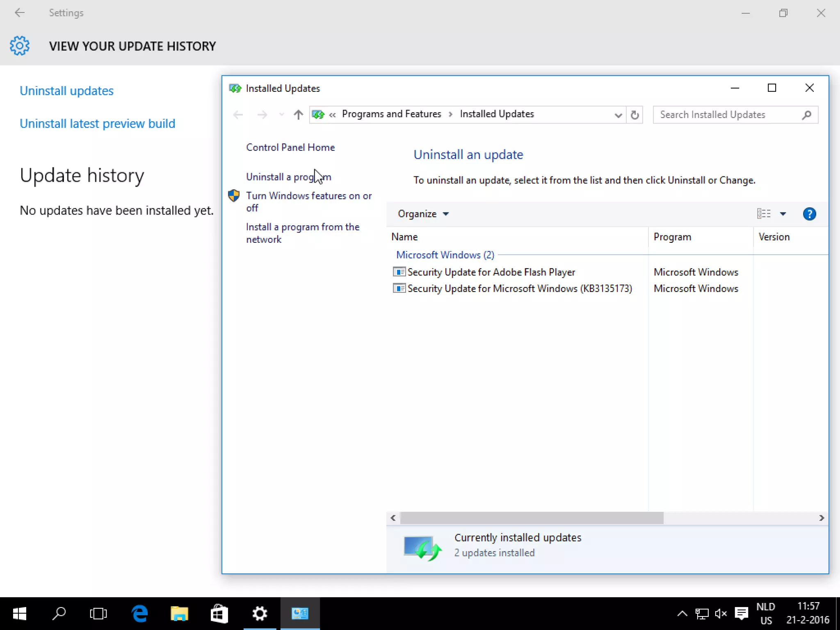Click Microsoft Windows program cell for Flash update
Viewport: 840px width, 630px height.
tap(696, 272)
